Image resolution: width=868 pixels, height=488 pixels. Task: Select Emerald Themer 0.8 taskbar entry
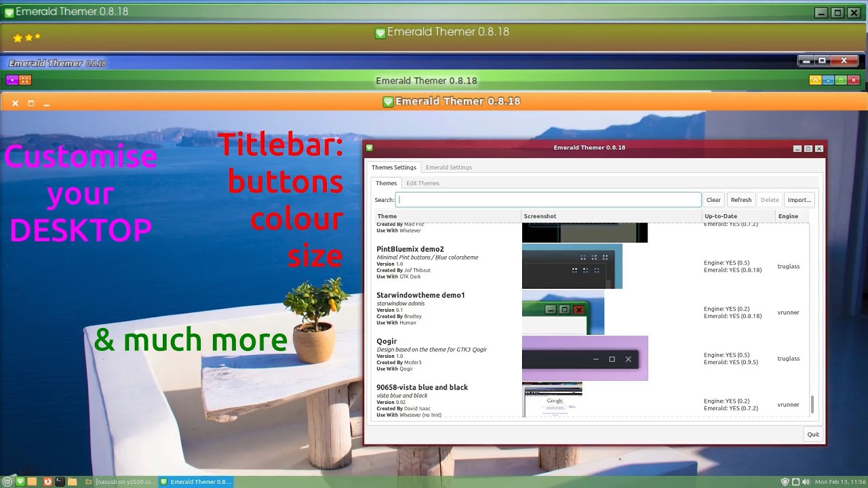(x=196, y=482)
